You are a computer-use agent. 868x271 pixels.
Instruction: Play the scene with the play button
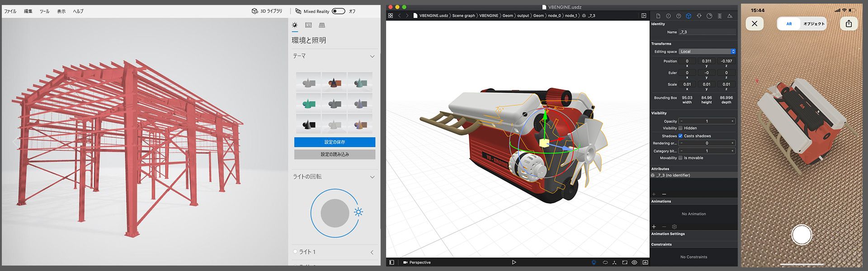(514, 262)
